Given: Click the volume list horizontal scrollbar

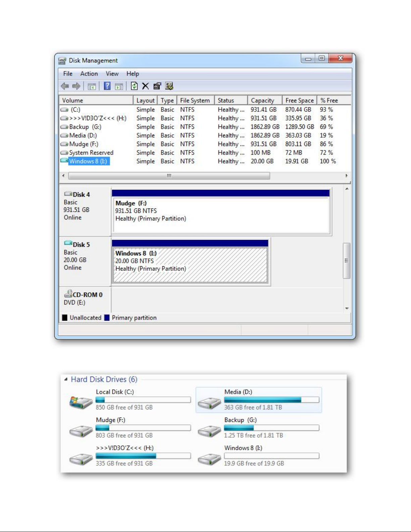Looking at the screenshot, I should [169, 176].
